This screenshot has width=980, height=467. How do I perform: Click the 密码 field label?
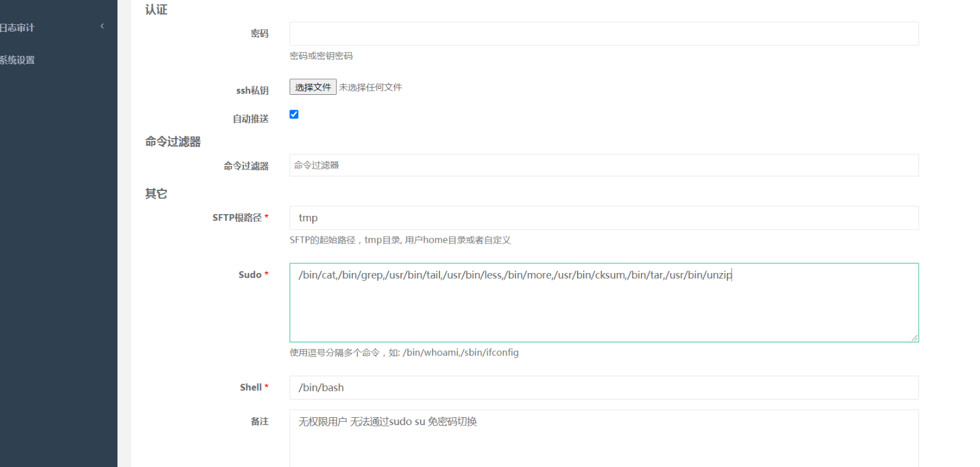pyautogui.click(x=260, y=33)
